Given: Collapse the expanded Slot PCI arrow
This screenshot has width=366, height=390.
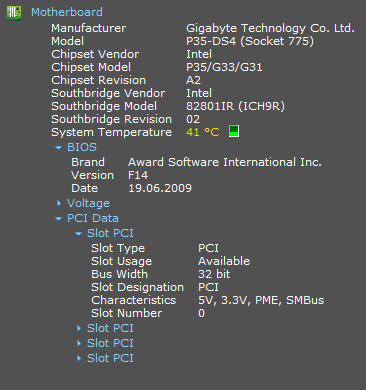Looking at the screenshot, I should pos(79,234).
